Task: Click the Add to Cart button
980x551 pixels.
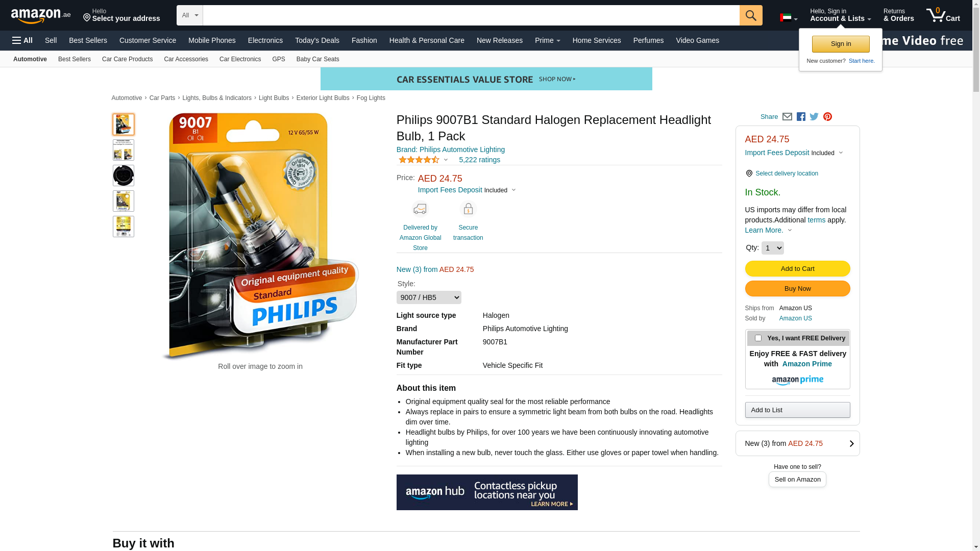Action: coord(797,269)
